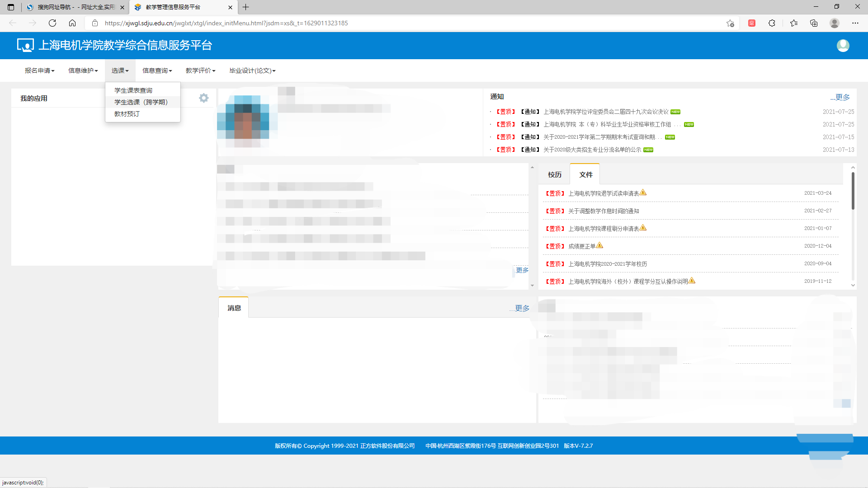Click the user avatar icon in blue header
The height and width of the screenshot is (488, 868).
coord(843,46)
